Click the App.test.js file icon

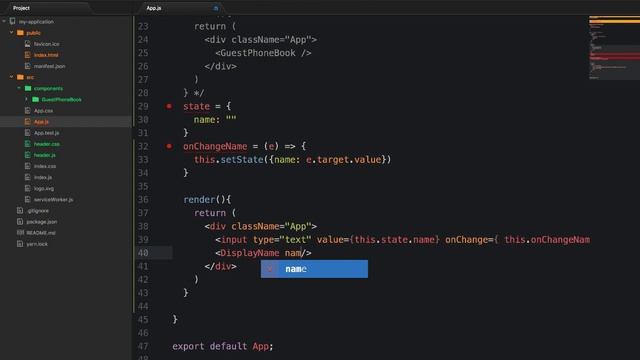(27, 133)
